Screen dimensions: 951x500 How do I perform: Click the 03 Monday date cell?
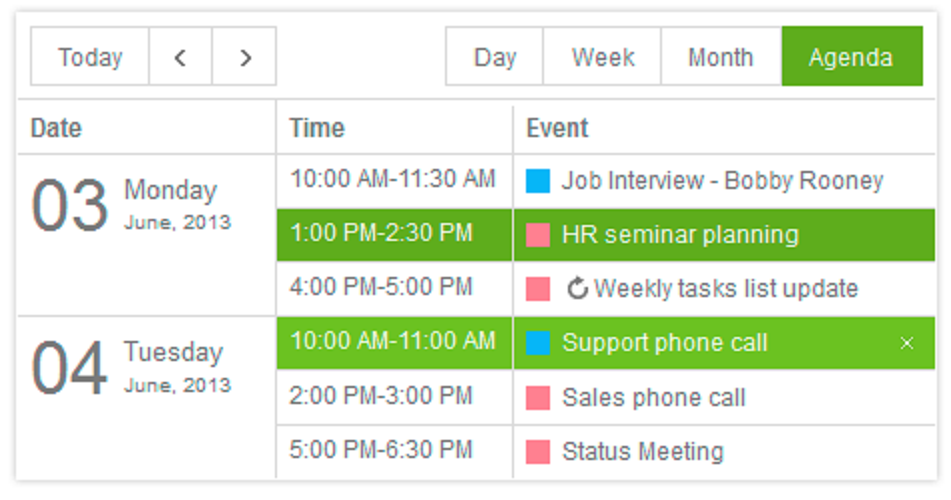pyautogui.click(x=146, y=236)
